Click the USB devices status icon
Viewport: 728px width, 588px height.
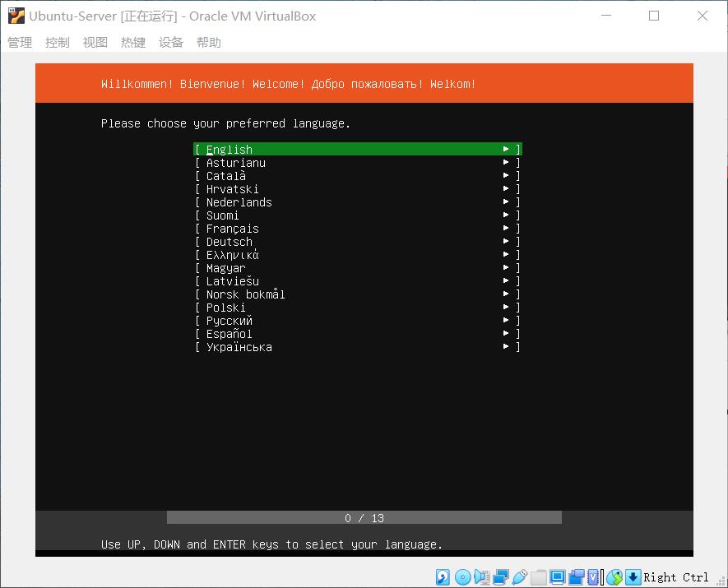(x=519, y=577)
